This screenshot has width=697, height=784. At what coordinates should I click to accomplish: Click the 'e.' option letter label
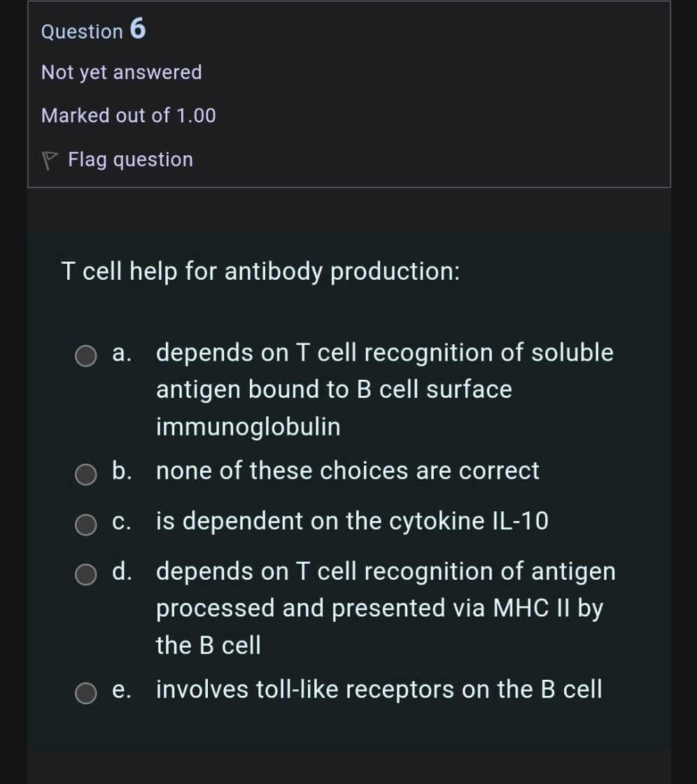point(122,690)
